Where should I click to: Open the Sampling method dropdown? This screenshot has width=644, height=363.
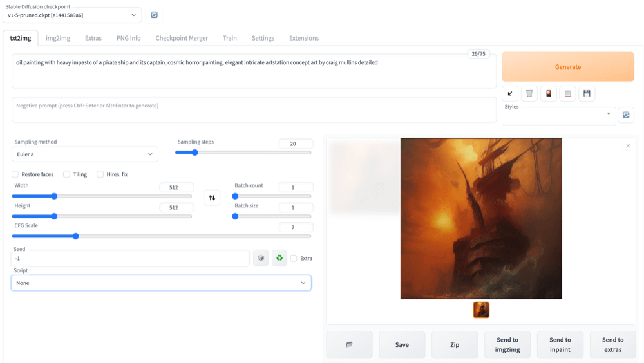point(84,154)
